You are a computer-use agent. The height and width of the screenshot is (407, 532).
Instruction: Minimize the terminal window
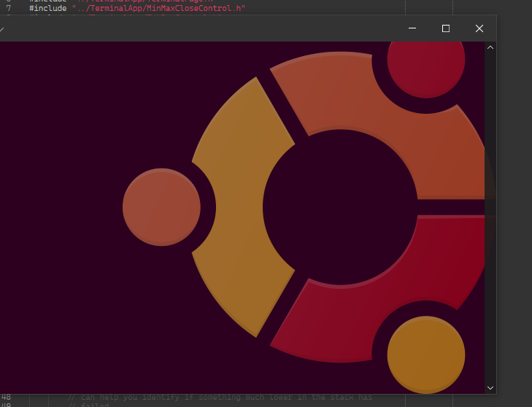tap(412, 28)
